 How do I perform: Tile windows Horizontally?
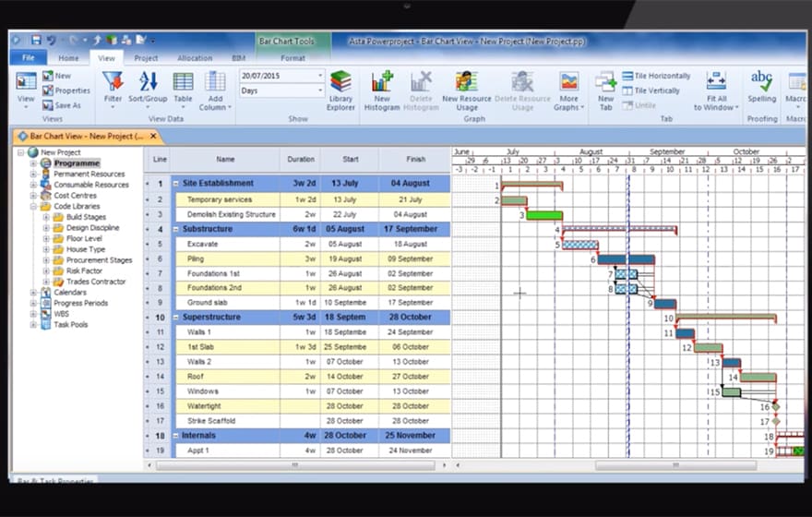(x=657, y=76)
